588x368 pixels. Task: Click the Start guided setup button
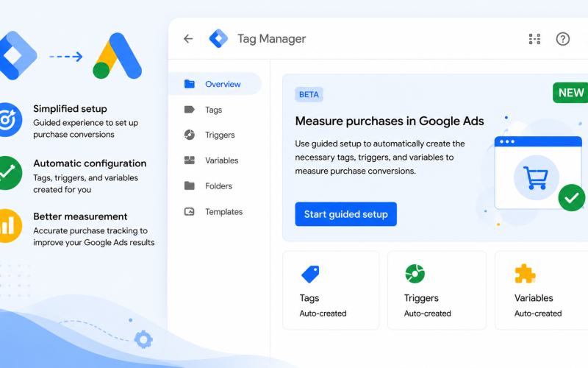click(x=345, y=214)
